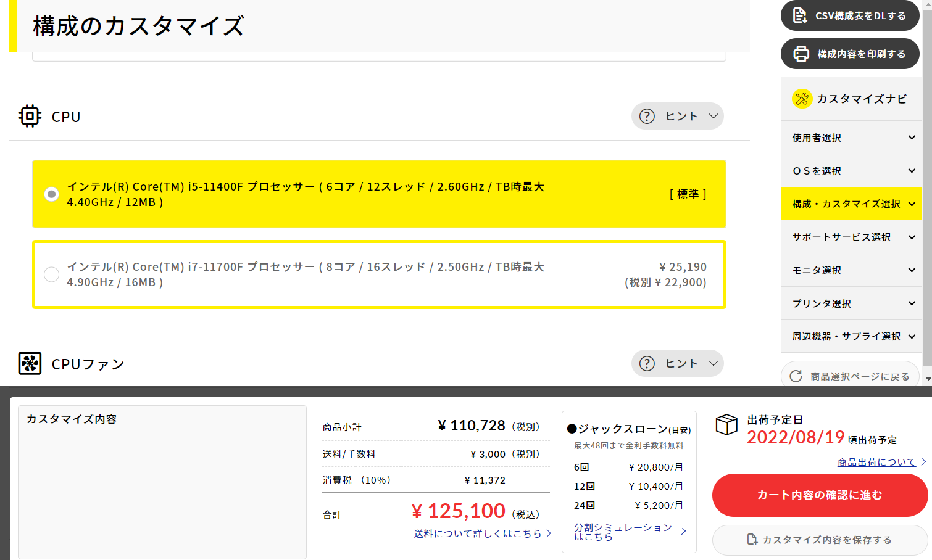
Task: Click the shipping date 2022/08/19
Action: click(796, 437)
